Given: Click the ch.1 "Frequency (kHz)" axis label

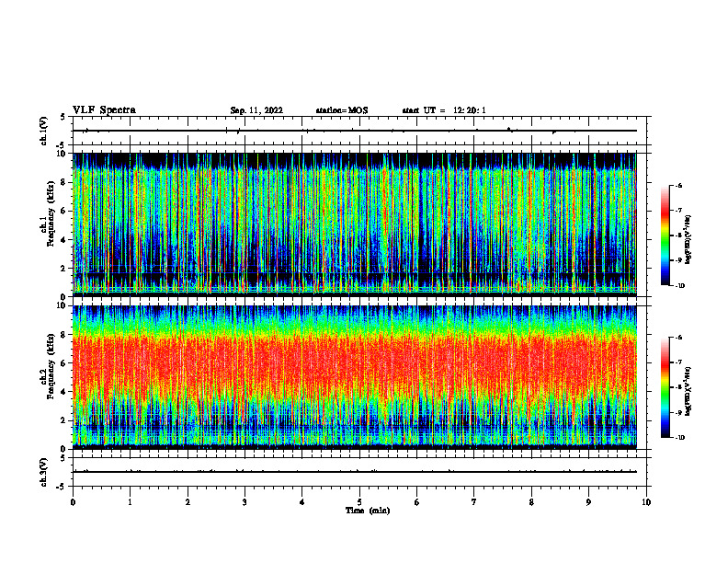Looking at the screenshot, I should coord(50,214).
